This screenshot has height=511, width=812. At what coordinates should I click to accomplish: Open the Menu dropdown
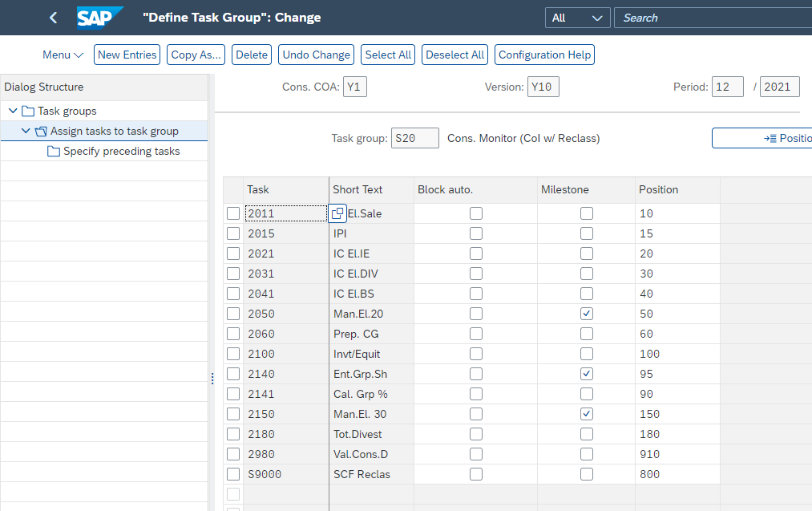[63, 55]
